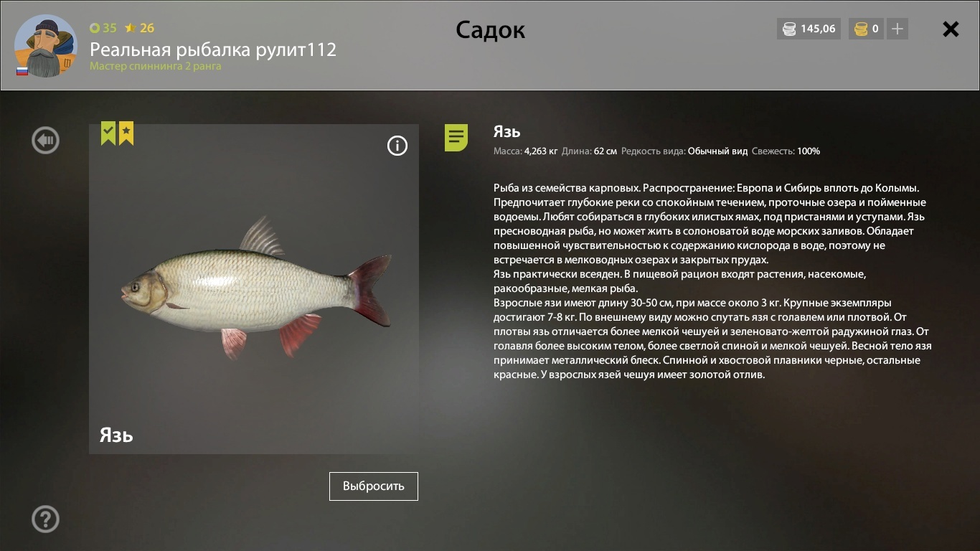Click the yellow star bookmark badge

click(126, 133)
